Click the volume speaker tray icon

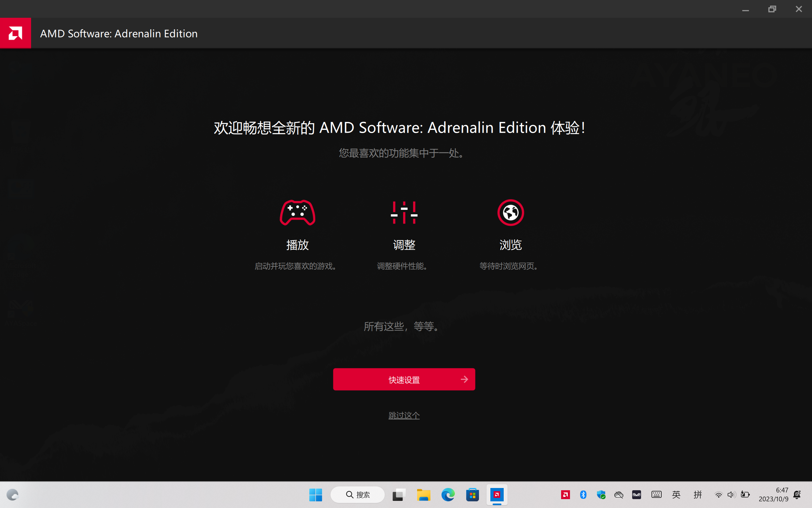coord(731,495)
